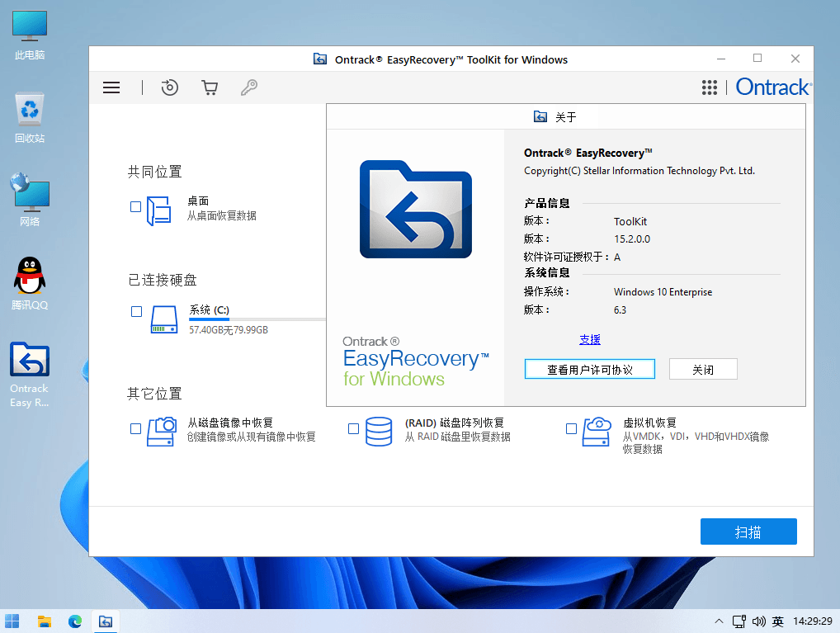Viewport: 840px width, 633px height.
Task: Open the Network desktop icon
Action: [x=30, y=200]
